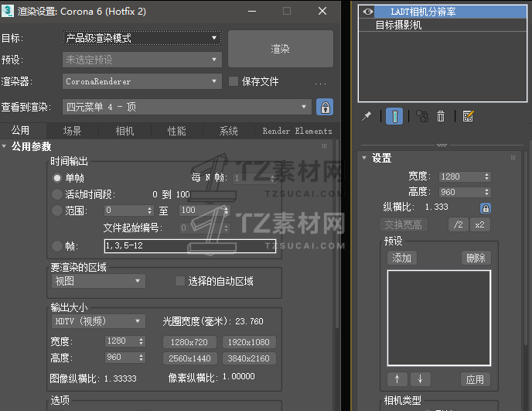Click the 高度 960 stepper in settings rollout
The image size is (532, 411).
coord(487,192)
